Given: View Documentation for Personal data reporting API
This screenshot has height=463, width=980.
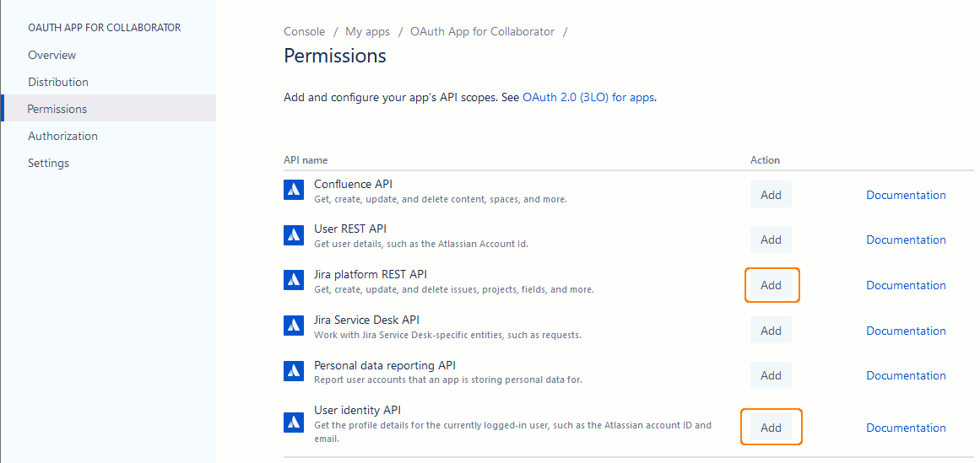Looking at the screenshot, I should (906, 375).
